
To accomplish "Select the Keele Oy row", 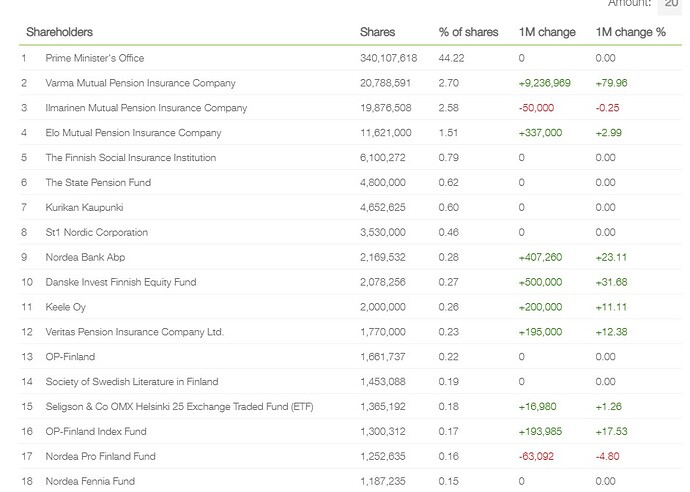I will tap(66, 307).
